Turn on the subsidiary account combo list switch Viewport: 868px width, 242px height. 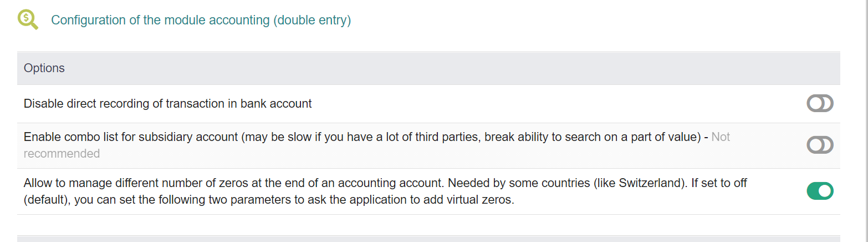click(x=820, y=145)
